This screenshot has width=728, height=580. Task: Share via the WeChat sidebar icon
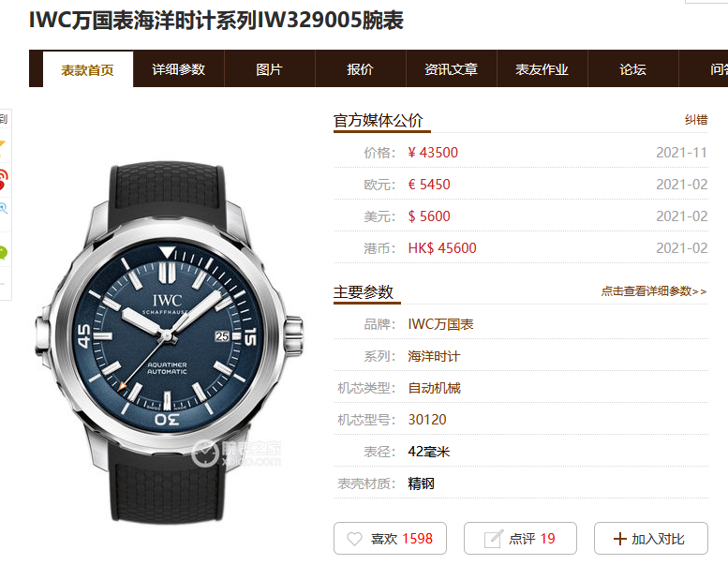(3, 252)
